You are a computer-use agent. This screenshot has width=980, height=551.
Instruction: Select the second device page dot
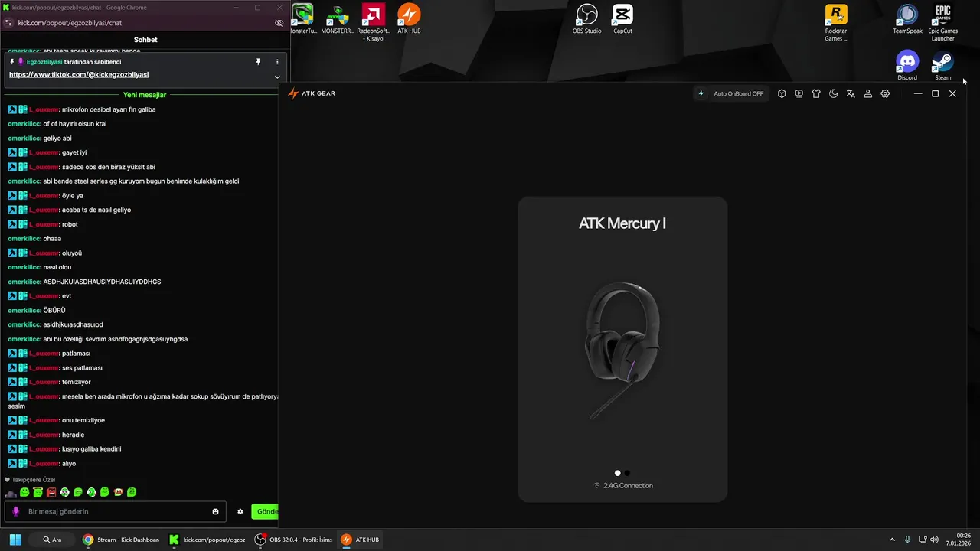pos(627,473)
